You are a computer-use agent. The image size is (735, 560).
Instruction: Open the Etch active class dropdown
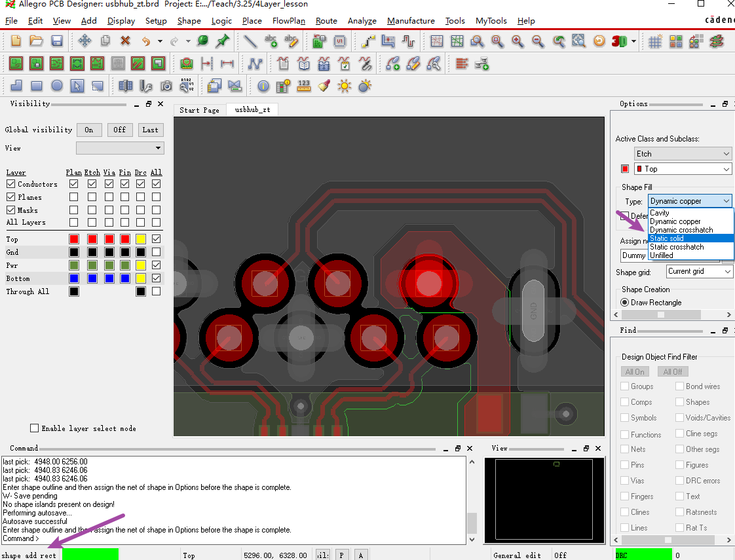683,154
